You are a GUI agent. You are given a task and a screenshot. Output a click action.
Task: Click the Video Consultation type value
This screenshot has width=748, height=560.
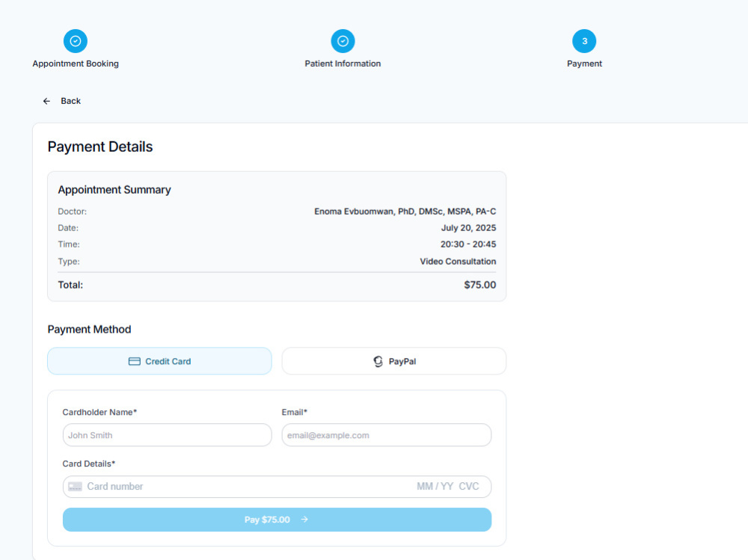pos(458,262)
